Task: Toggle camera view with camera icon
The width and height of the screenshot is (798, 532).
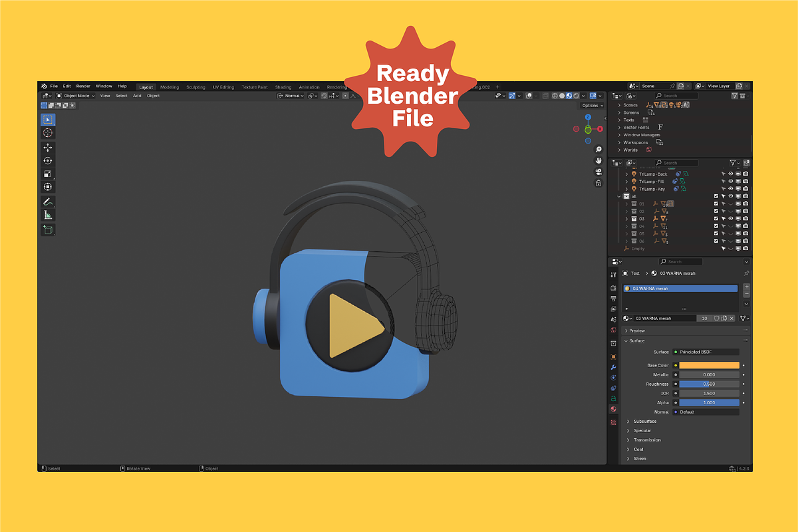Action: point(598,172)
